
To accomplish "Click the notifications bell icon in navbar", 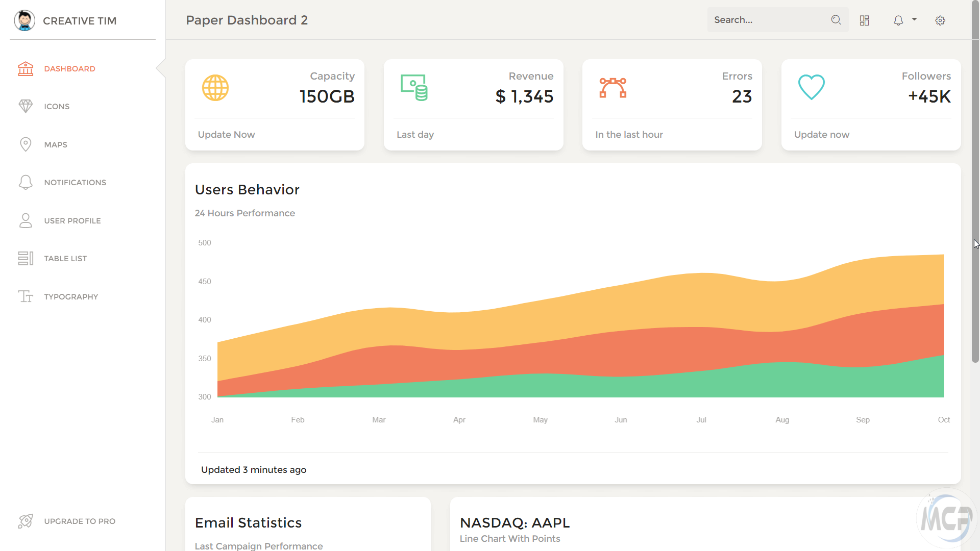I will coord(898,20).
